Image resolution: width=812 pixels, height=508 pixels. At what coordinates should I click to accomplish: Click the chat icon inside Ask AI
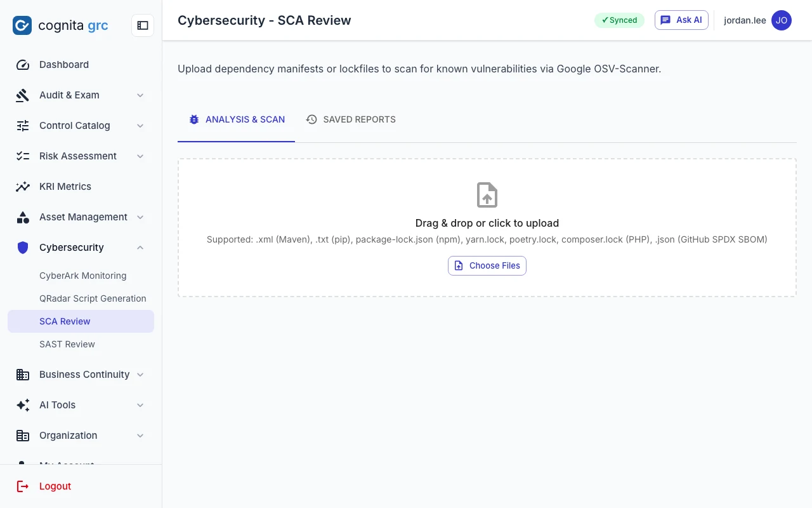(665, 20)
